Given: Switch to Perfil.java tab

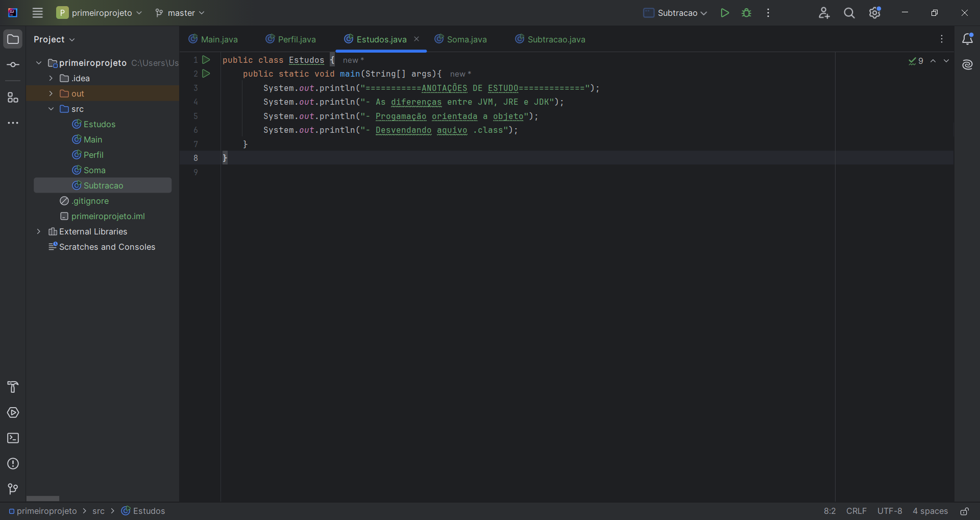Looking at the screenshot, I should 291,39.
